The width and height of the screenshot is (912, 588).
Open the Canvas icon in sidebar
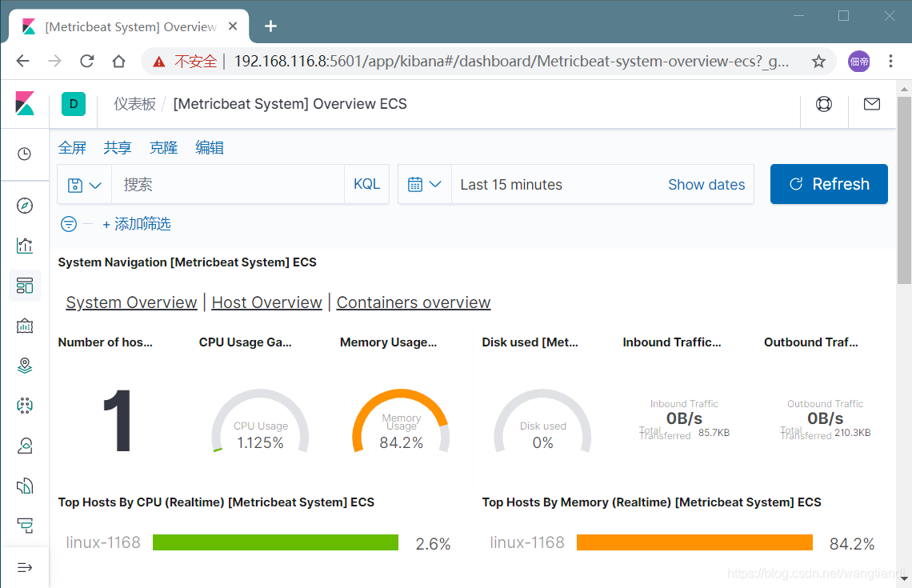click(25, 326)
